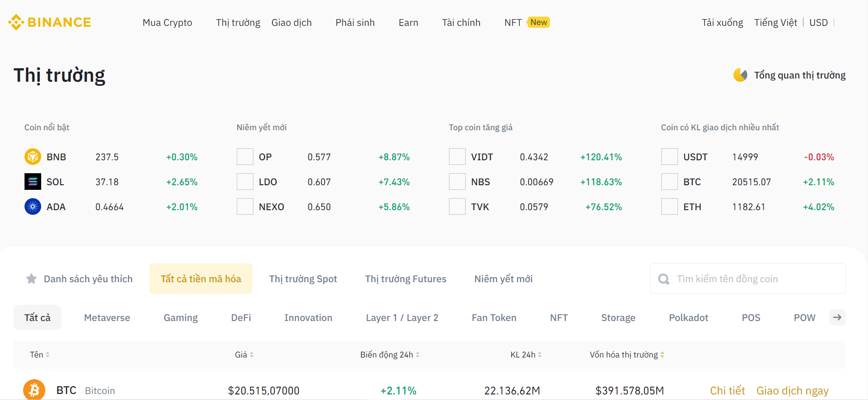The width and height of the screenshot is (868, 400).
Task: Click the favorites star icon
Action: pyautogui.click(x=31, y=279)
